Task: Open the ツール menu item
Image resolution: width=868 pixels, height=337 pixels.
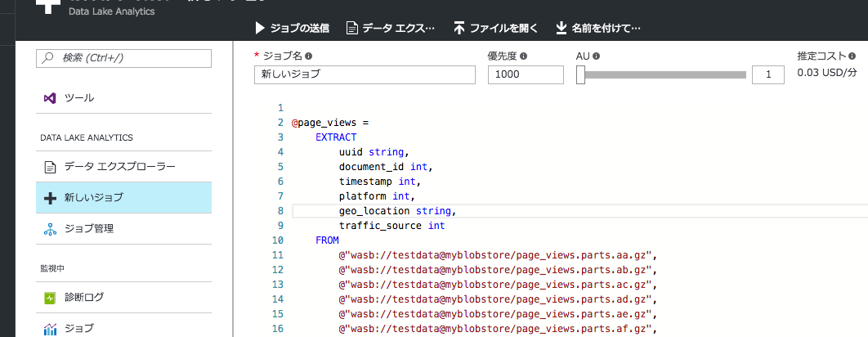Action: click(x=124, y=98)
